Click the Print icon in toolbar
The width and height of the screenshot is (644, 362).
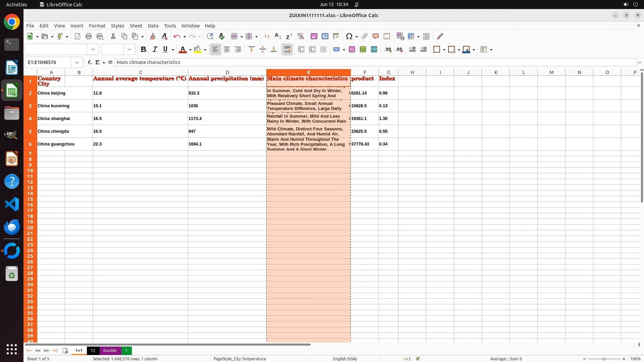point(89,36)
